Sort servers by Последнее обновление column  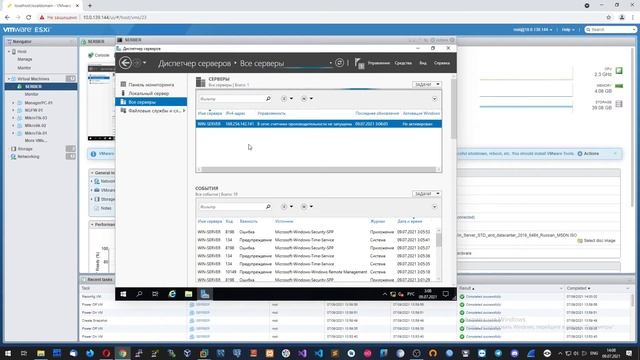[x=377, y=113]
